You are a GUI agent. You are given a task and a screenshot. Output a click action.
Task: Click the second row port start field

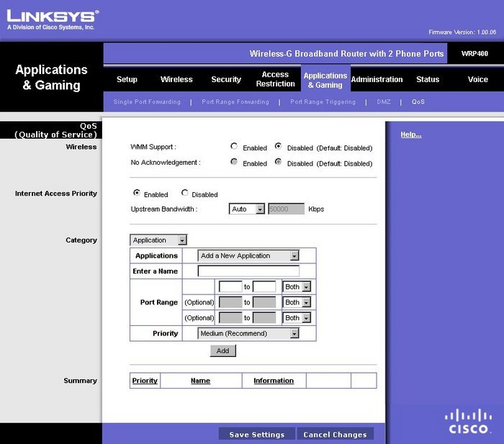coord(230,302)
